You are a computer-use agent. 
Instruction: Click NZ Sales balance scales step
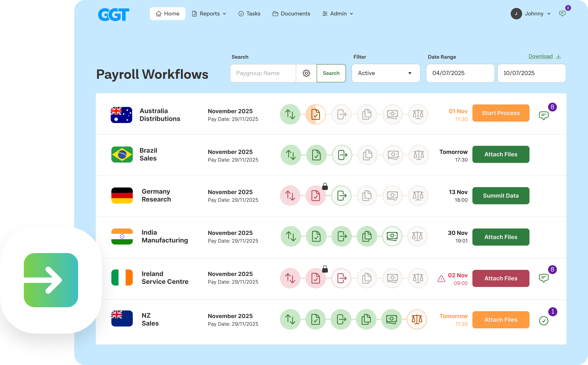pyautogui.click(x=417, y=319)
